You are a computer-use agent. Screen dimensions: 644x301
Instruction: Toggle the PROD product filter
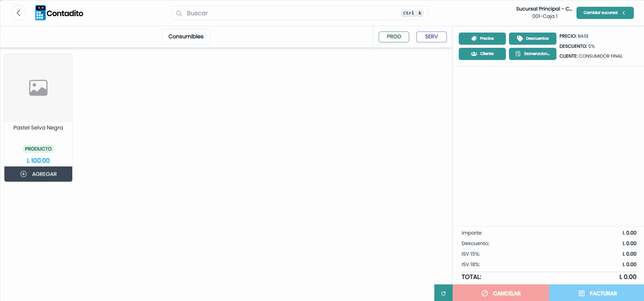[394, 37]
